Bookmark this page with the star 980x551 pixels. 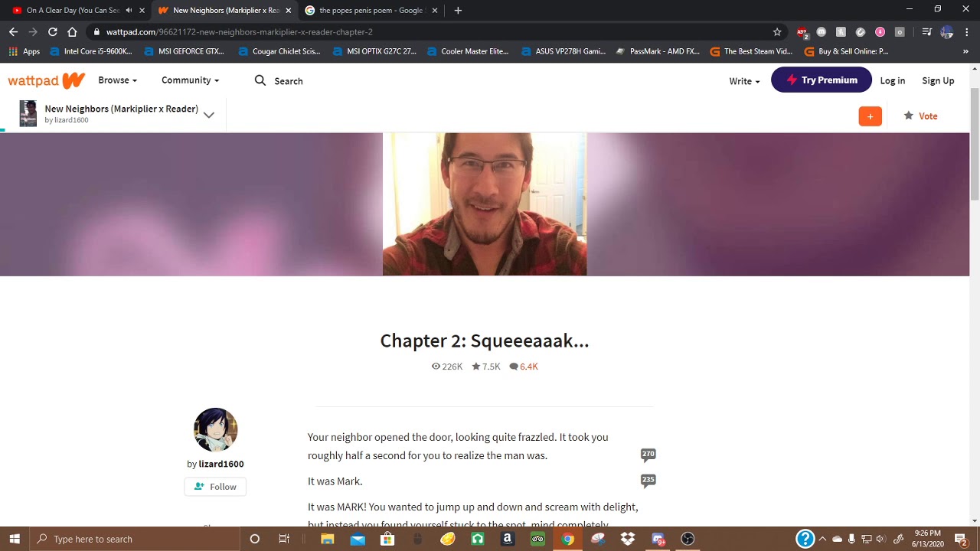coord(777,32)
